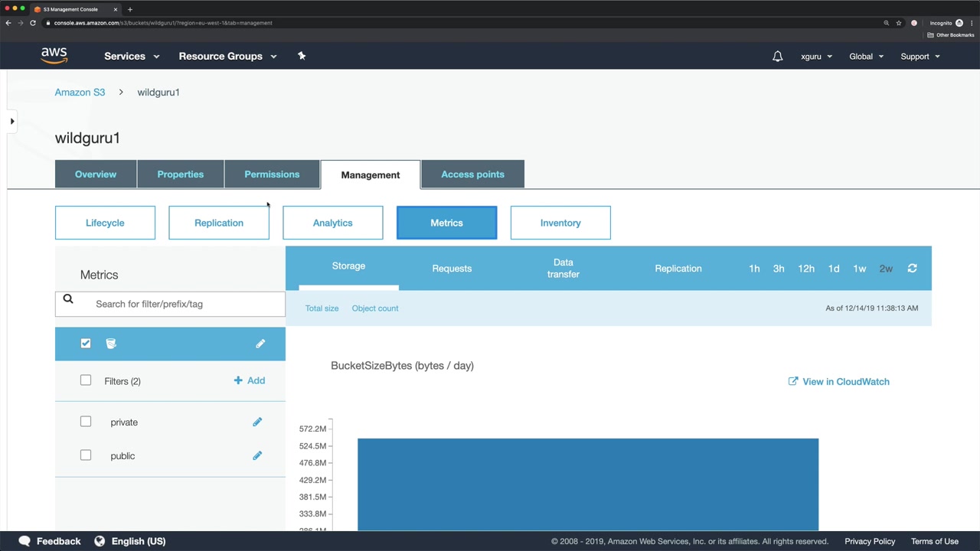980x551 pixels.
Task: Switch to the Properties tab
Action: (181, 174)
